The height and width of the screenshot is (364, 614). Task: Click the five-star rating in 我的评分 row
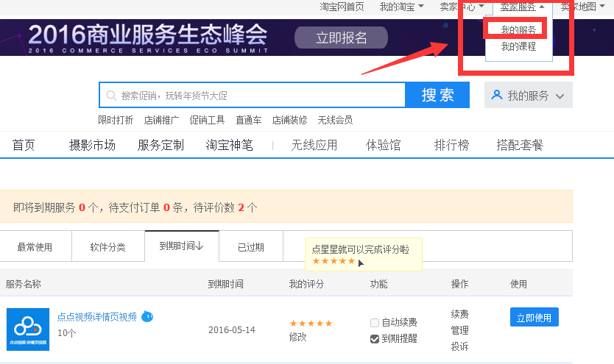click(x=311, y=324)
